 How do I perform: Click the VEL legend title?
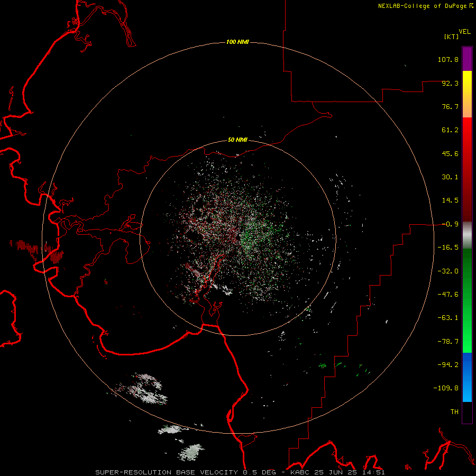point(464,32)
